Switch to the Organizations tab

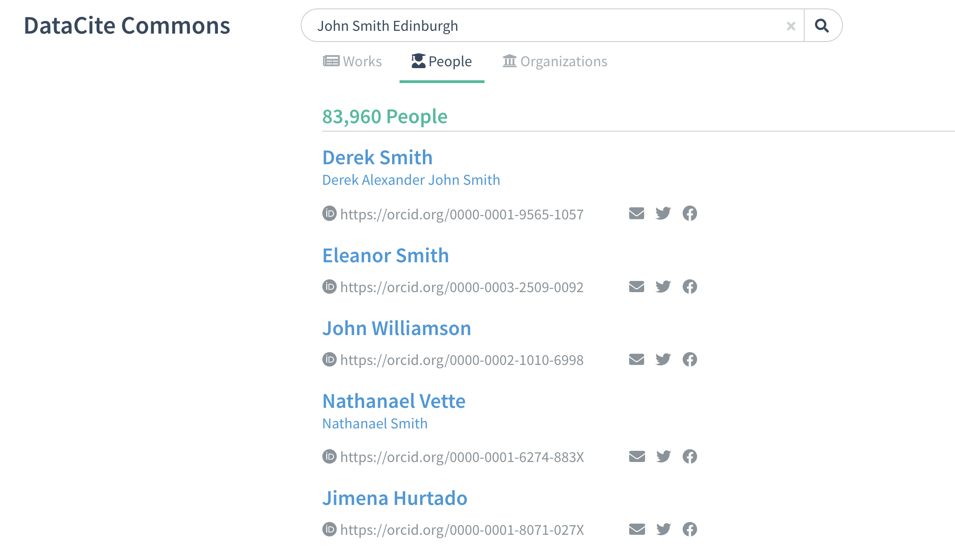[x=555, y=62]
